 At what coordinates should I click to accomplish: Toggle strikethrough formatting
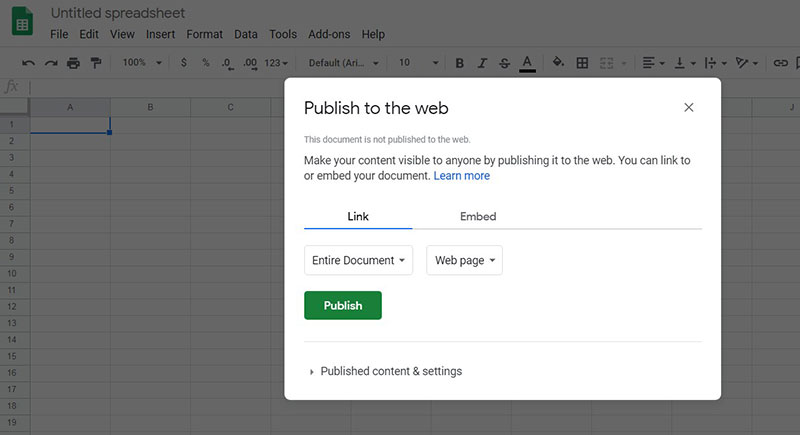[x=505, y=63]
